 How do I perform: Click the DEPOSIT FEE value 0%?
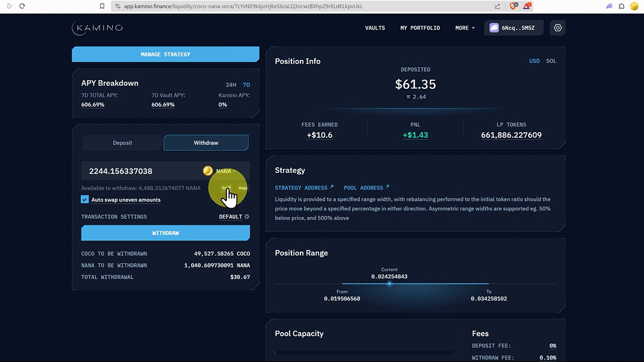click(x=553, y=345)
